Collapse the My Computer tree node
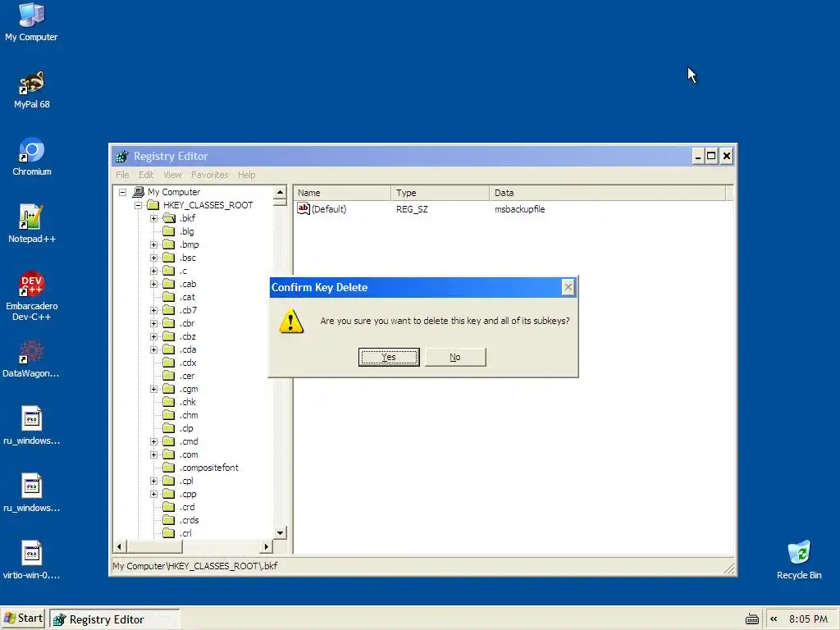The height and width of the screenshot is (630, 840). tap(123, 192)
